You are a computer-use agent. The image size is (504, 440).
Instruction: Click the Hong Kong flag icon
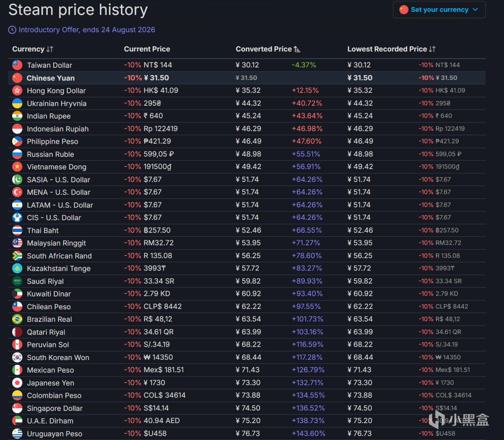coord(17,91)
